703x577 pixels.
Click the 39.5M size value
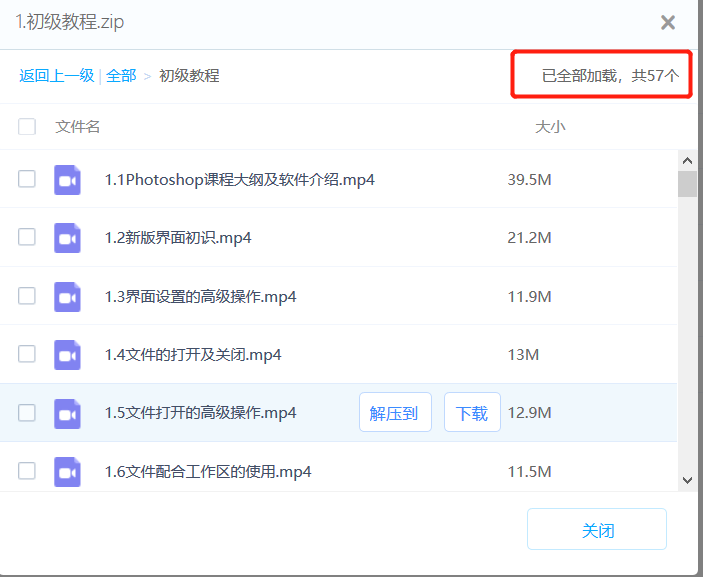pyautogui.click(x=529, y=180)
